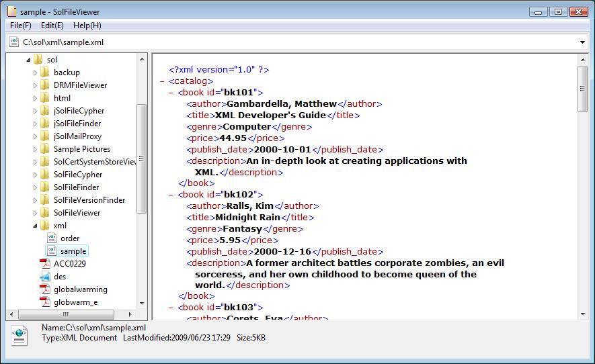Open the address bar path dropdown arrow
This screenshot has height=364, width=595.
coord(582,42)
